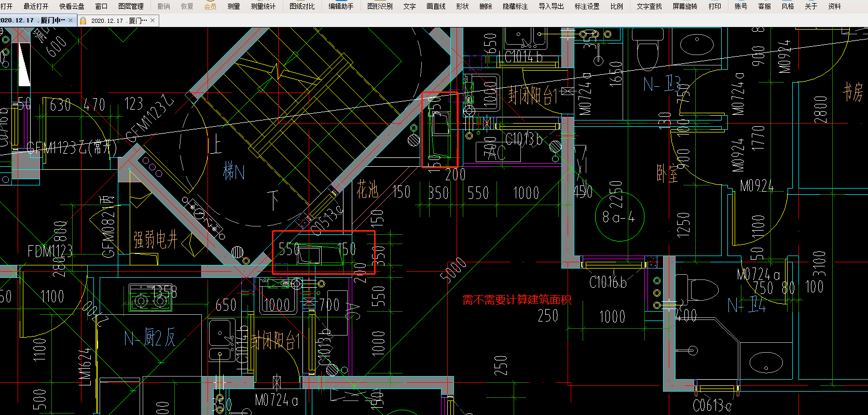
Task: Open the 会员 membership item
Action: (x=210, y=6)
